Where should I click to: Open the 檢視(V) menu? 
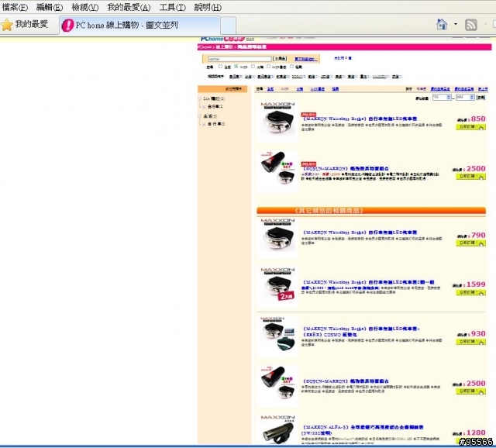tap(84, 7)
